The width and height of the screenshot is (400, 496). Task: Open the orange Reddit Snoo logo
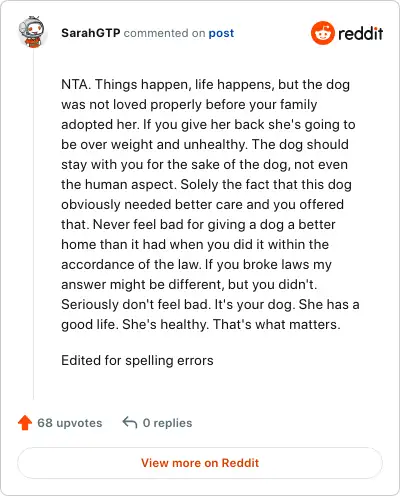tap(322, 33)
